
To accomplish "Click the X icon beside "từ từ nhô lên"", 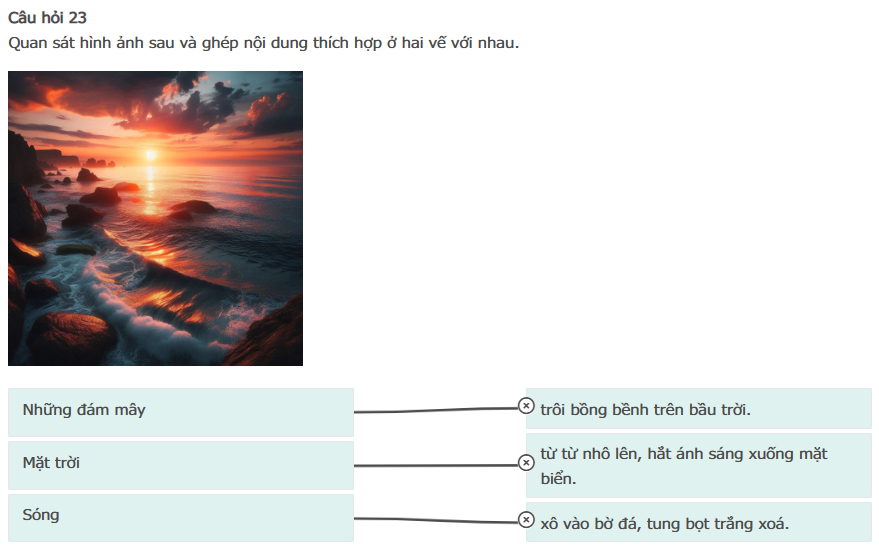I will (526, 462).
